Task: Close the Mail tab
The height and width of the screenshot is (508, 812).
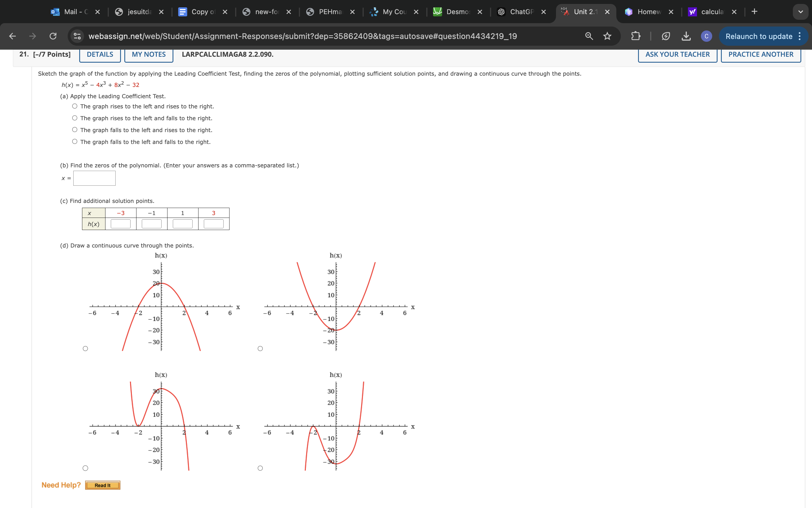Action: pyautogui.click(x=97, y=12)
